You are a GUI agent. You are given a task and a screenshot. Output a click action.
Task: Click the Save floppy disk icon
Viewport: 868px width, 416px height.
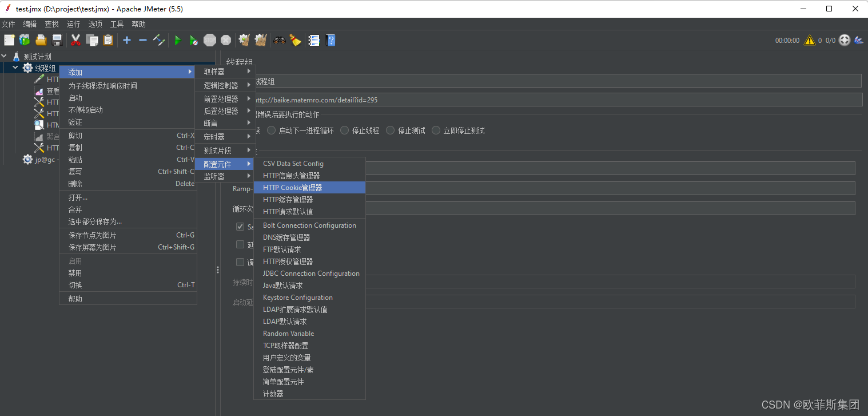(x=57, y=40)
